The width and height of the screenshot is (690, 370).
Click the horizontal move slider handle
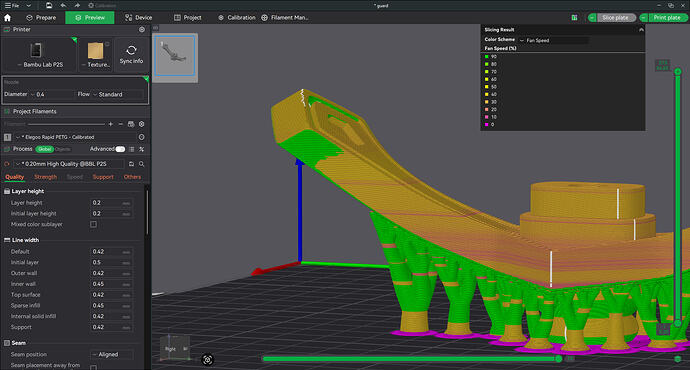click(558, 359)
